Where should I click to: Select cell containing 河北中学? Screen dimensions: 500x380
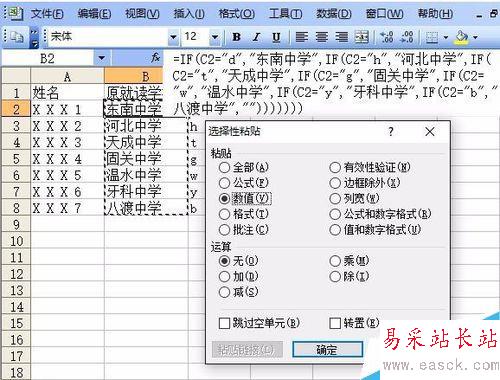[146, 126]
